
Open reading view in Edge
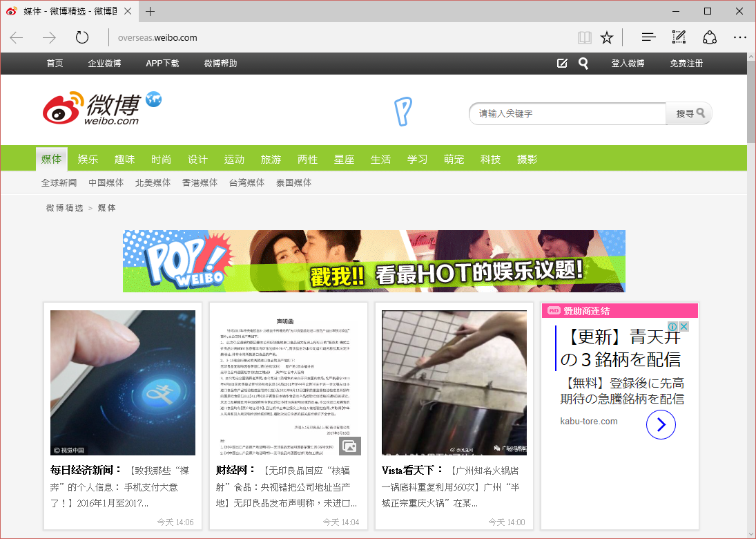[584, 37]
